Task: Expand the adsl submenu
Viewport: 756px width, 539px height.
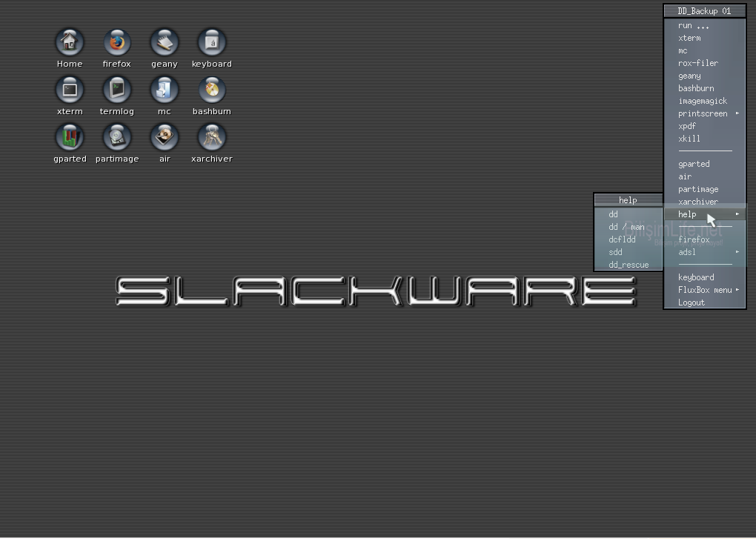Action: pos(705,252)
